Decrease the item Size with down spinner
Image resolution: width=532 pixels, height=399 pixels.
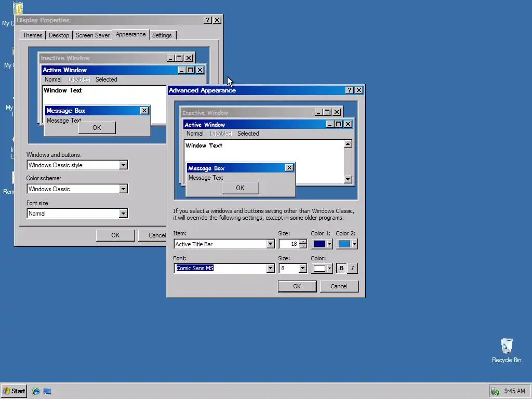pyautogui.click(x=303, y=246)
